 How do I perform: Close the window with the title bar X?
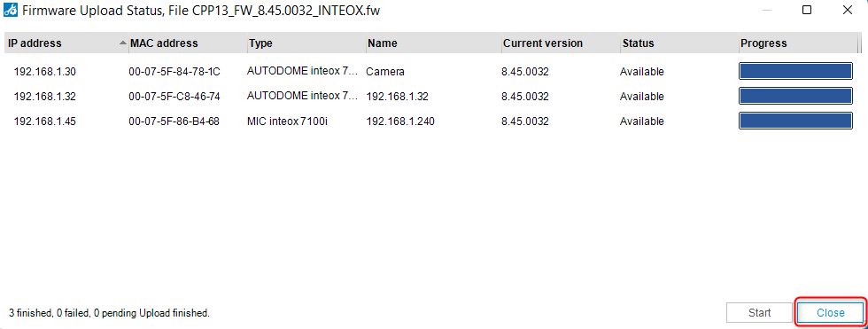[847, 10]
